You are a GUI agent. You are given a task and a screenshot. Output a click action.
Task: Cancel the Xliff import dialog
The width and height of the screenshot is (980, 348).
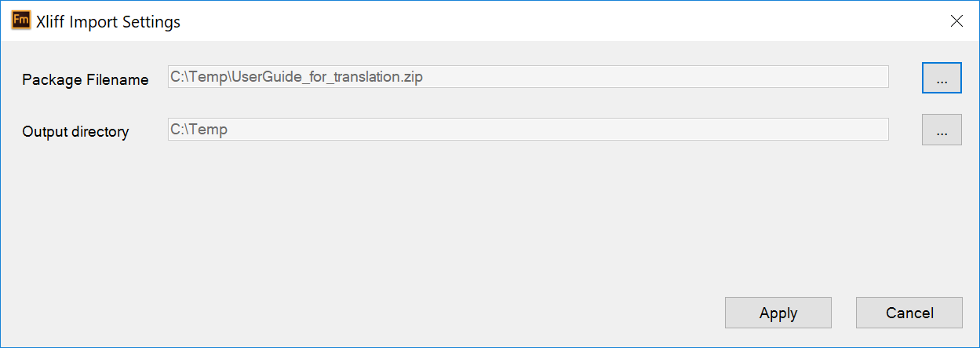pos(909,313)
